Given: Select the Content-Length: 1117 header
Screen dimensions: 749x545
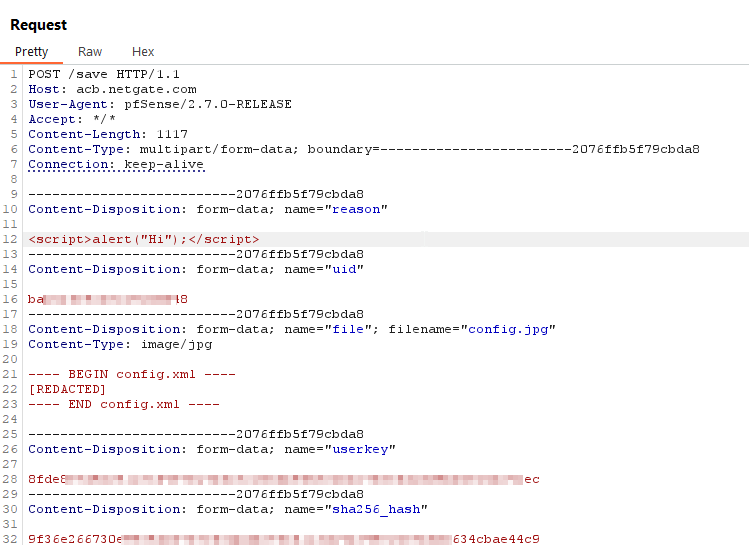Looking at the screenshot, I should pyautogui.click(x=108, y=134).
